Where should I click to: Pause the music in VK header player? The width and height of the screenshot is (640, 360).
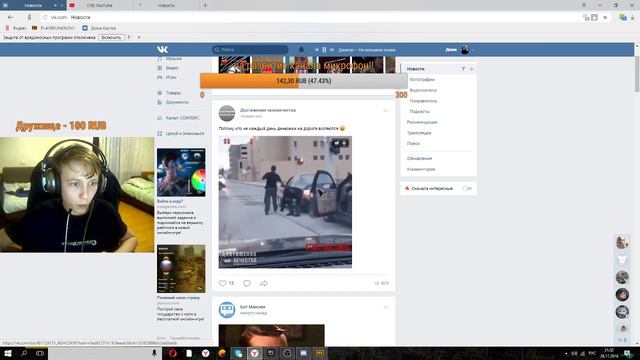coord(324,50)
